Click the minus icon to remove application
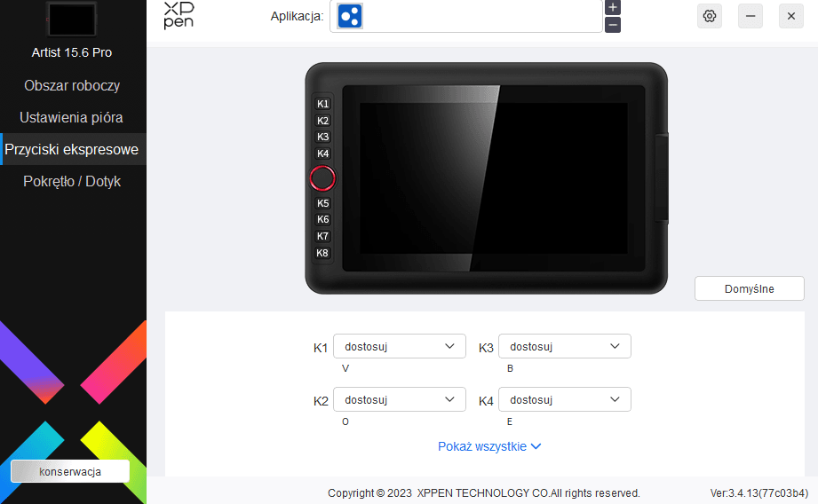The image size is (818, 504). point(613,25)
